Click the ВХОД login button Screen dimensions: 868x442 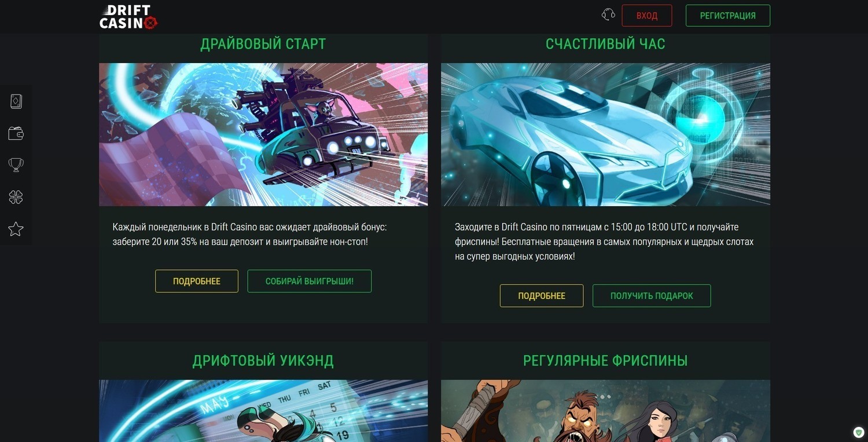coord(647,16)
